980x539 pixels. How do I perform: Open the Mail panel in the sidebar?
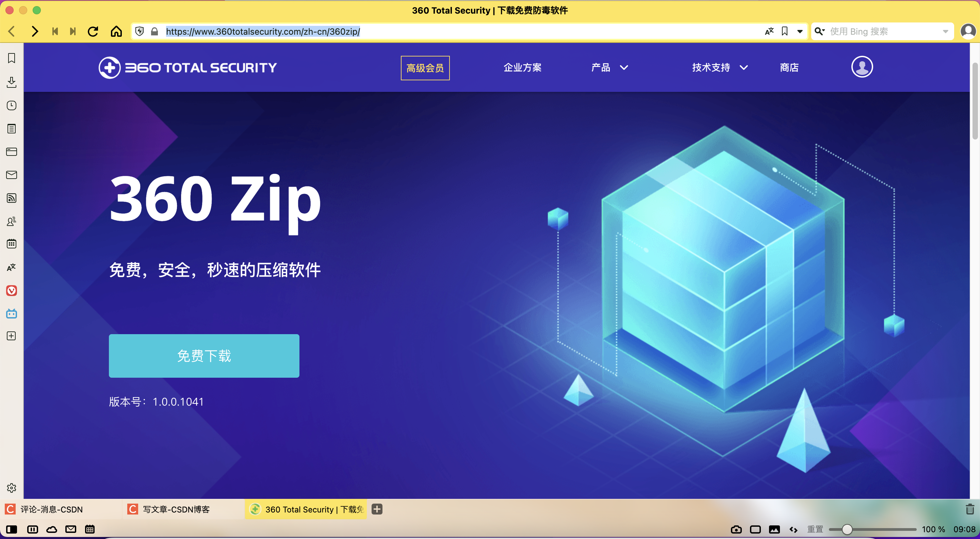pos(12,175)
